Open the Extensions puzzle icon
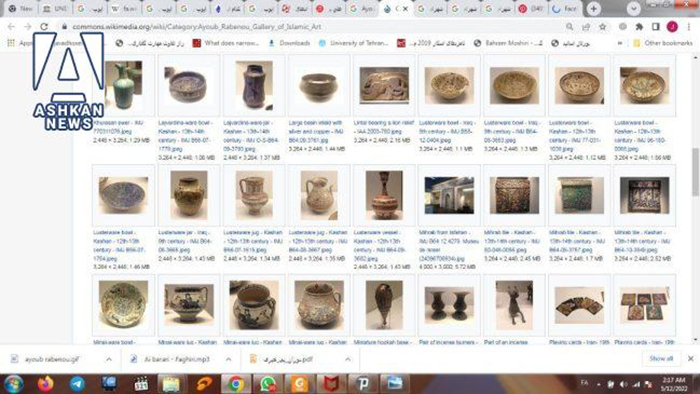The image size is (700, 394). point(639,27)
